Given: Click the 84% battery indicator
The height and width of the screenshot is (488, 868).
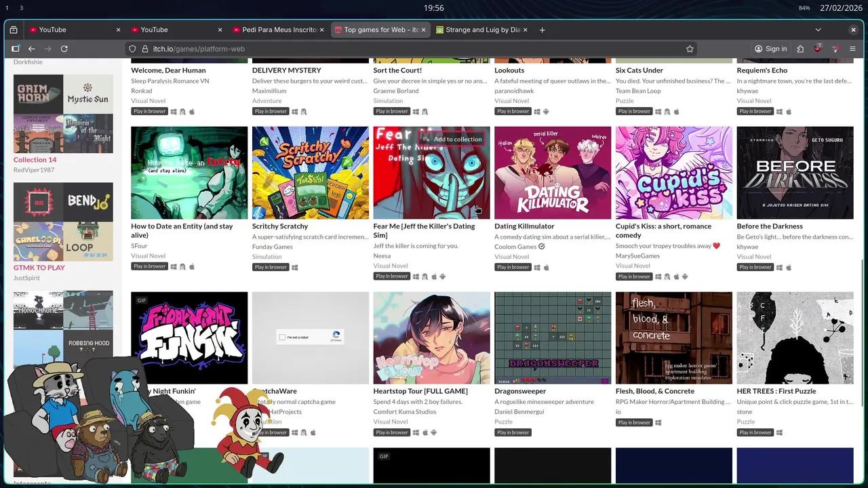Looking at the screenshot, I should pos(804,8).
